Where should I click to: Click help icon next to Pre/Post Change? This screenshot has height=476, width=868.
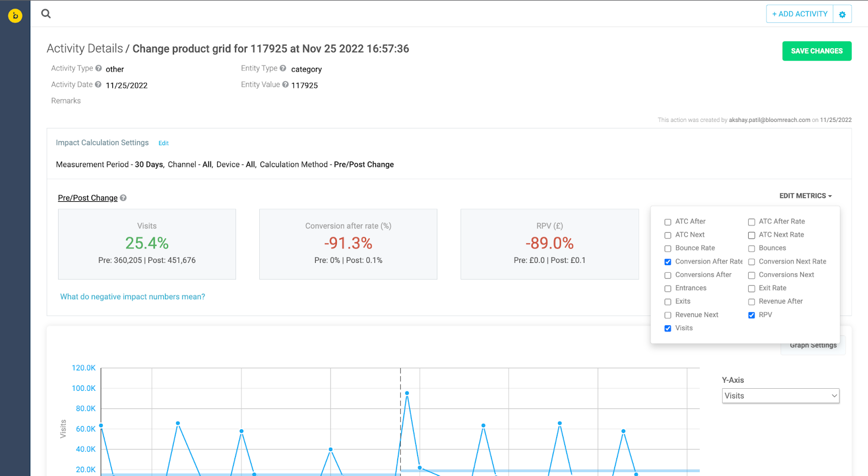[123, 198]
